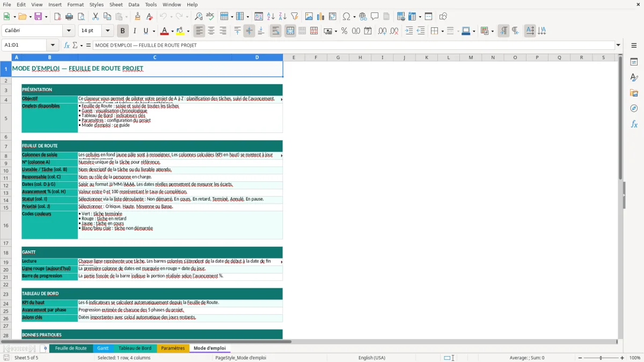Click the add new sheet button

45,348
